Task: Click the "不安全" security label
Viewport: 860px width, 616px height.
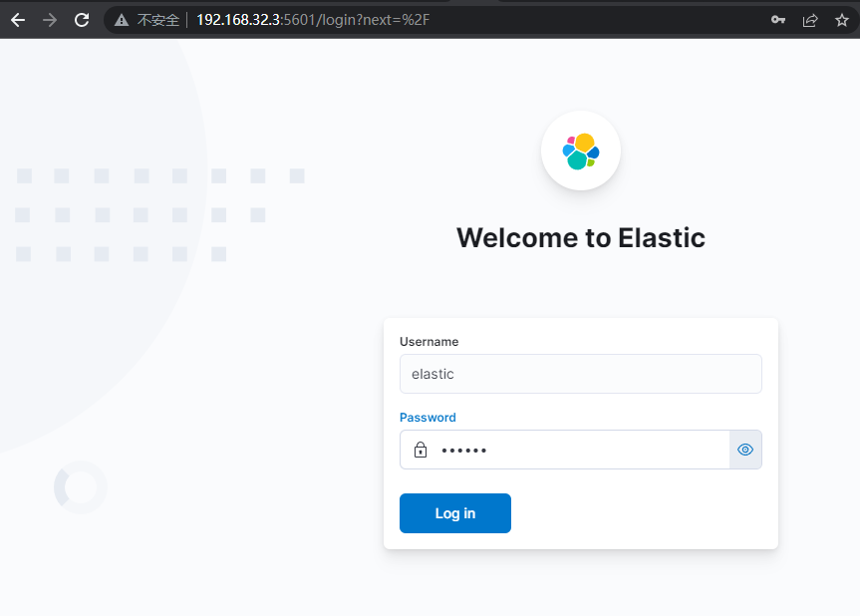Action: click(158, 20)
